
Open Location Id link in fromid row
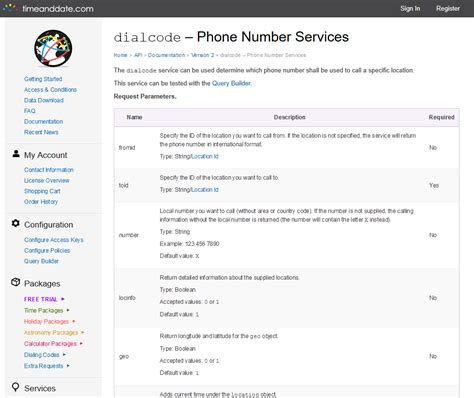205,156
